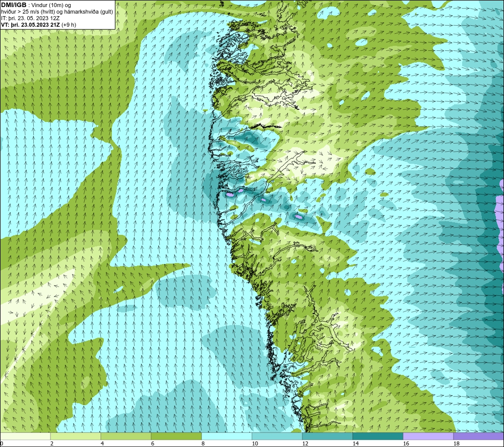
Task: Click the 0–2 m/s legend color swatch
Action: (x=25, y=436)
